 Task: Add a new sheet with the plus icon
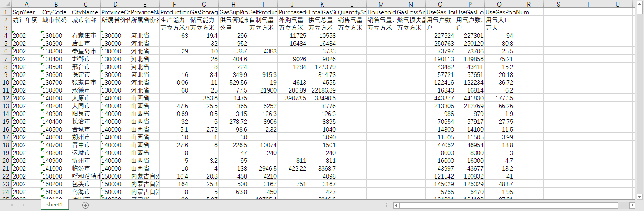[x=85, y=205]
